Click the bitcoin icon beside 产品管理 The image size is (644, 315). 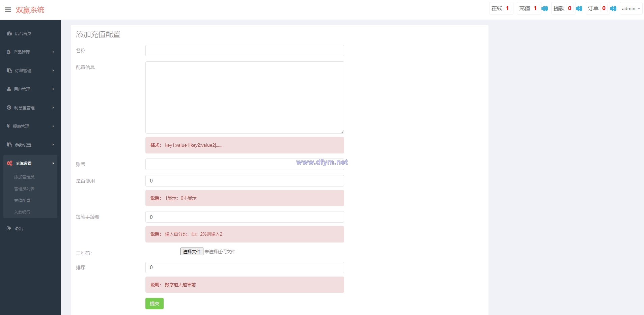(x=9, y=52)
